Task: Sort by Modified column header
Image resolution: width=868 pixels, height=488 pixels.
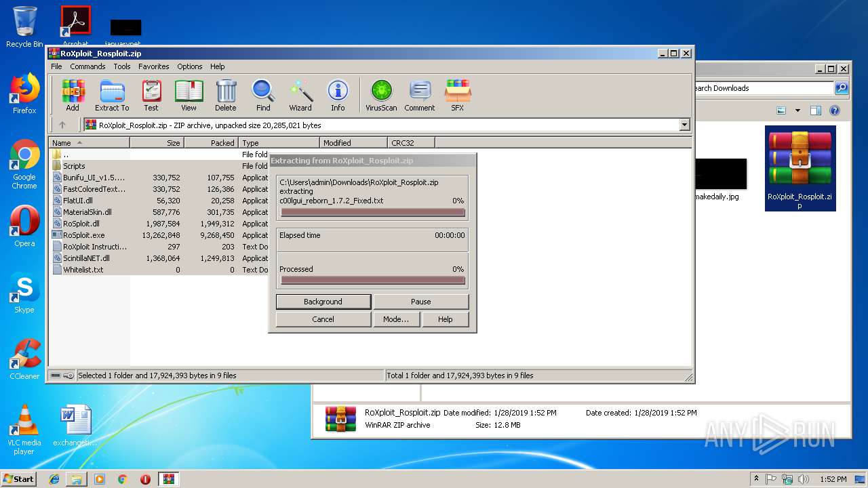Action: 353,143
